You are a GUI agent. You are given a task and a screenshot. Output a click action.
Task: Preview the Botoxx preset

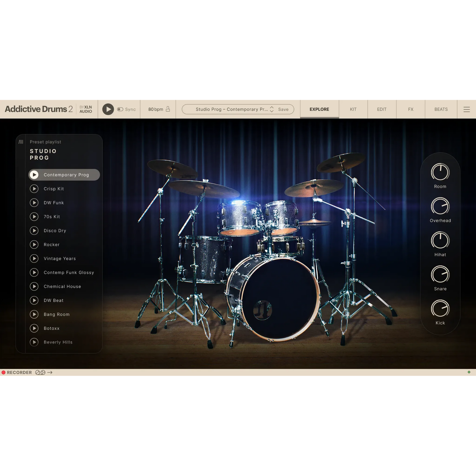pyautogui.click(x=34, y=329)
